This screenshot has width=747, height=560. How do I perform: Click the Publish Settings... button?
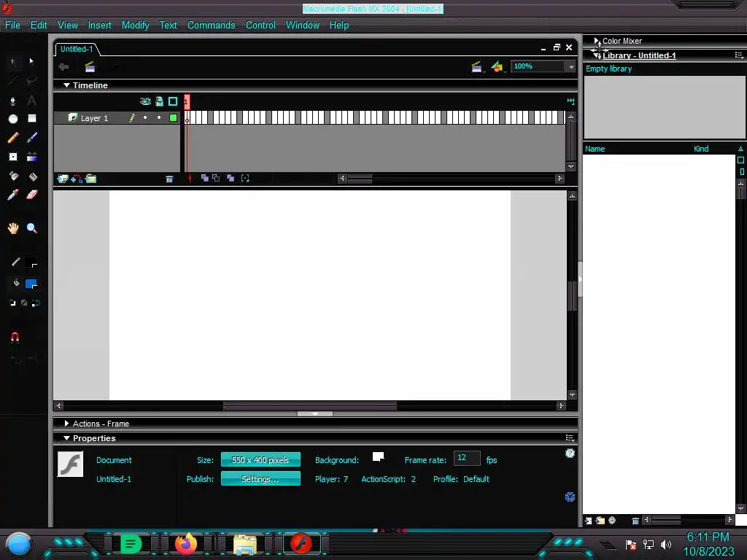click(x=260, y=478)
